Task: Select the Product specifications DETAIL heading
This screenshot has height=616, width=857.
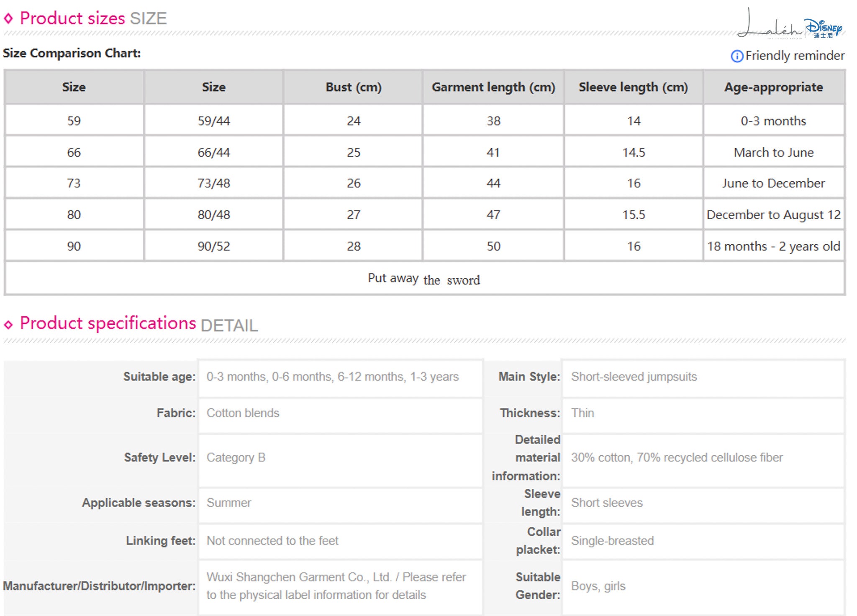Action: point(139,324)
